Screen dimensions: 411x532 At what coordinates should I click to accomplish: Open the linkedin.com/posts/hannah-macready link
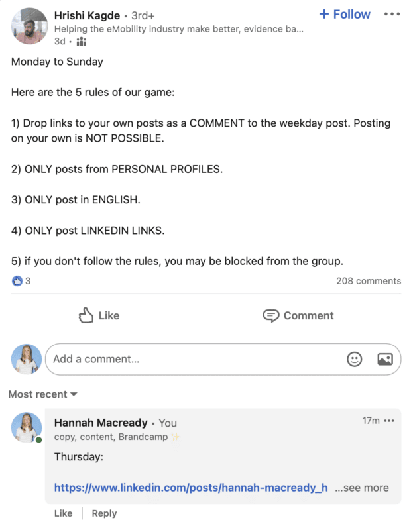pos(191,488)
